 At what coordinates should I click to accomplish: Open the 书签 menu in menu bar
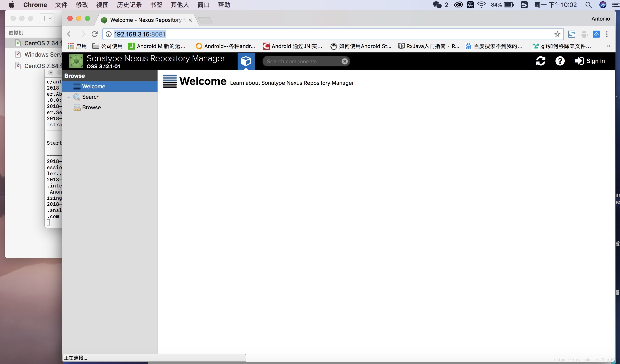tap(156, 5)
